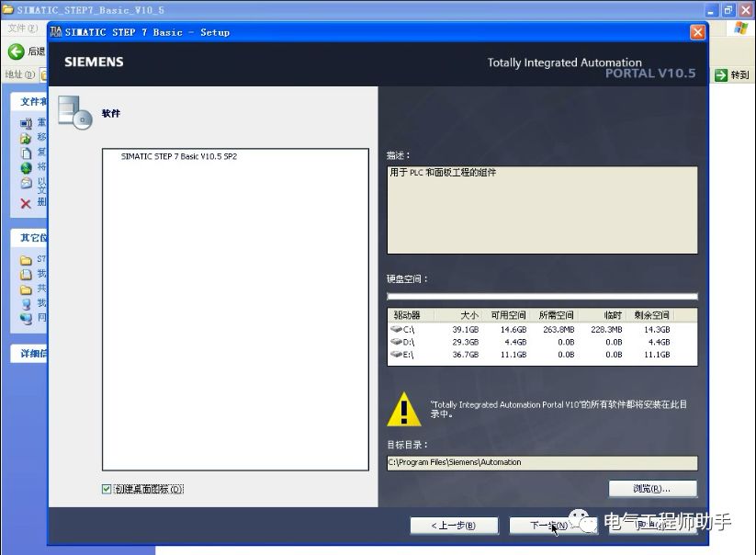This screenshot has width=756, height=555.
Task: Click the Windows flag logo in Explorer
Action: point(740,28)
